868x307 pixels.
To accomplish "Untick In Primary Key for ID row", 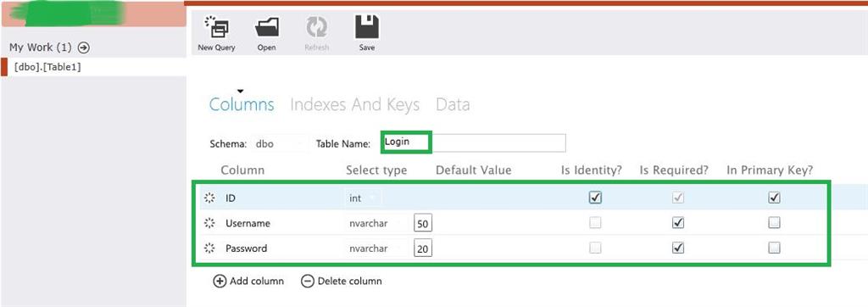I will point(775,198).
